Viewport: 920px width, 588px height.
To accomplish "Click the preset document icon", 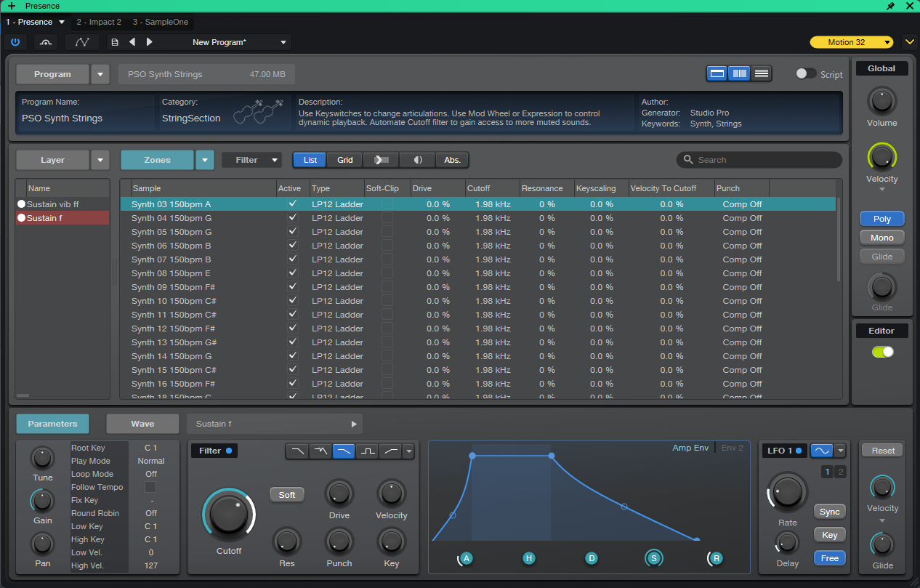I will (x=115, y=42).
